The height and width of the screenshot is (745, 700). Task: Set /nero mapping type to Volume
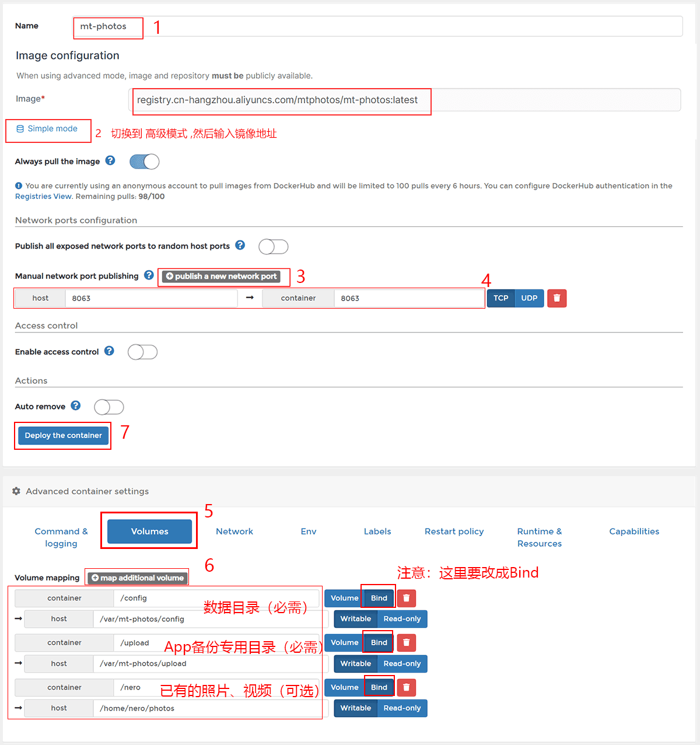tap(345, 687)
